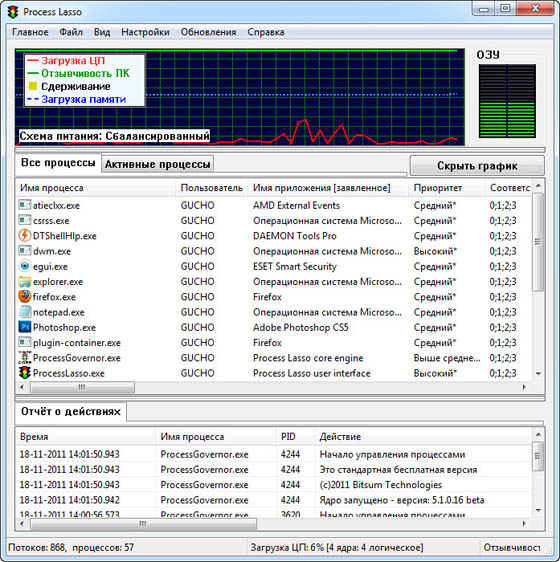Sort the log by Время header
The height and width of the screenshot is (562, 560).
[85, 437]
